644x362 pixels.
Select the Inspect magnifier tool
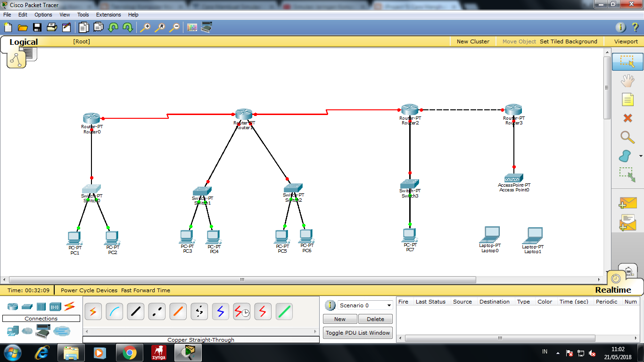tap(627, 138)
